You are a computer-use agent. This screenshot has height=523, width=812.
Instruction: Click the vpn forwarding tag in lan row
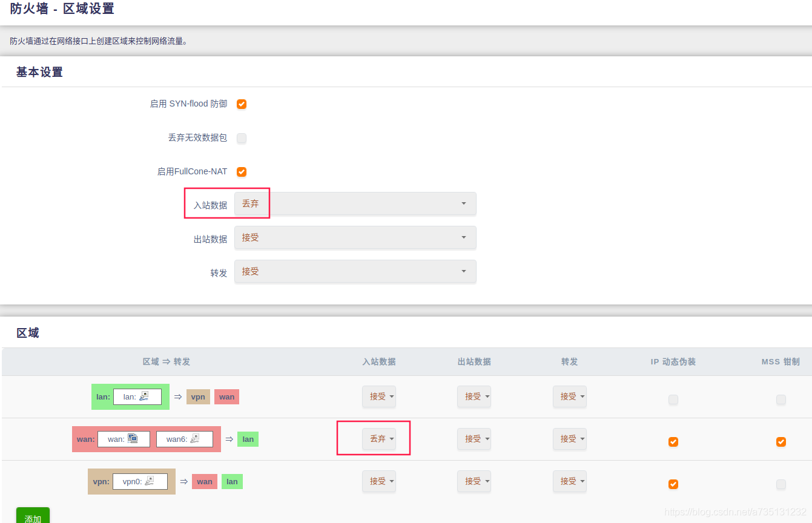click(x=198, y=397)
